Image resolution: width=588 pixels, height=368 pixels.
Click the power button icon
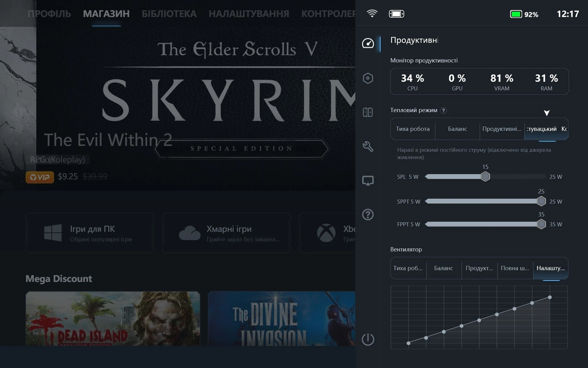click(x=368, y=339)
